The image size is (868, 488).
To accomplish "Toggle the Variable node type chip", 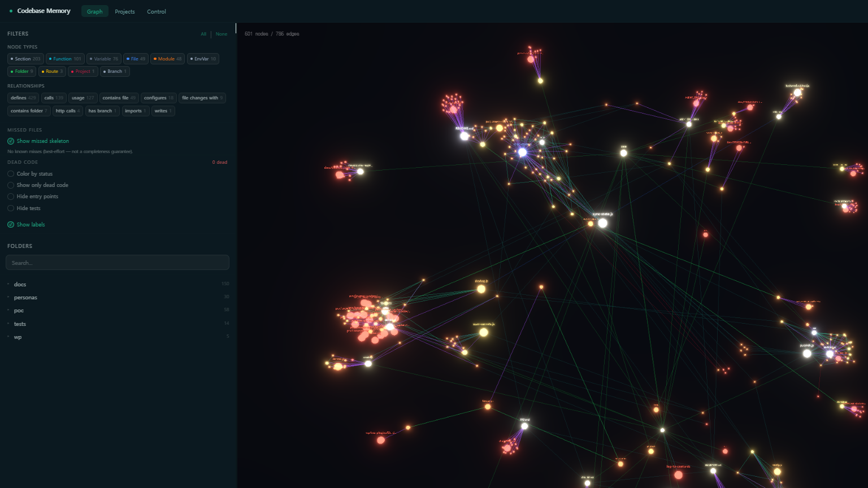I will click(x=103, y=59).
